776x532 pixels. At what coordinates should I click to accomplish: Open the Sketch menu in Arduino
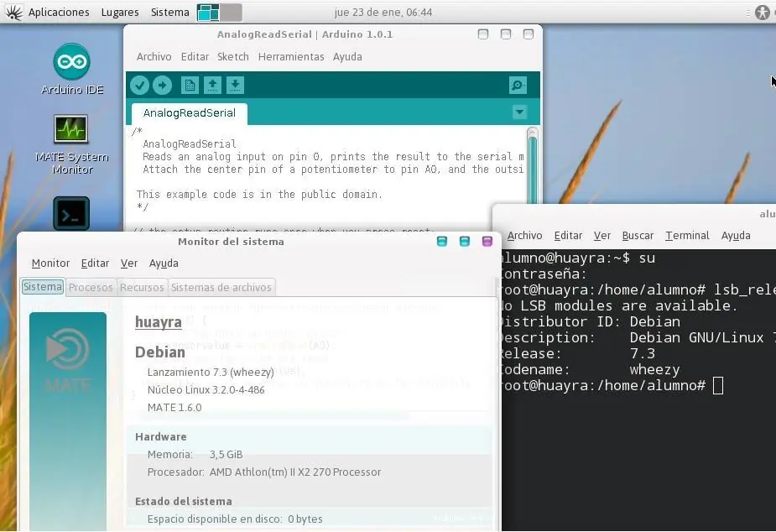click(x=233, y=57)
